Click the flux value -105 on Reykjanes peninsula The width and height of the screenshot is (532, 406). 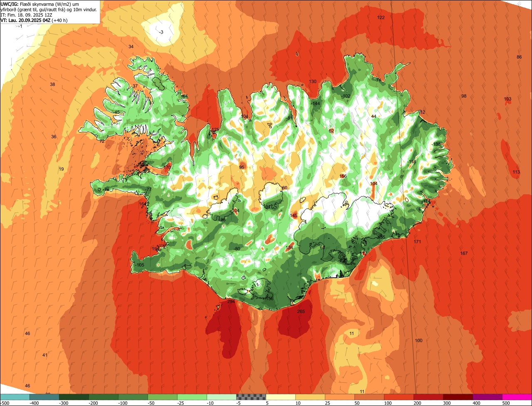pyautogui.click(x=140, y=265)
